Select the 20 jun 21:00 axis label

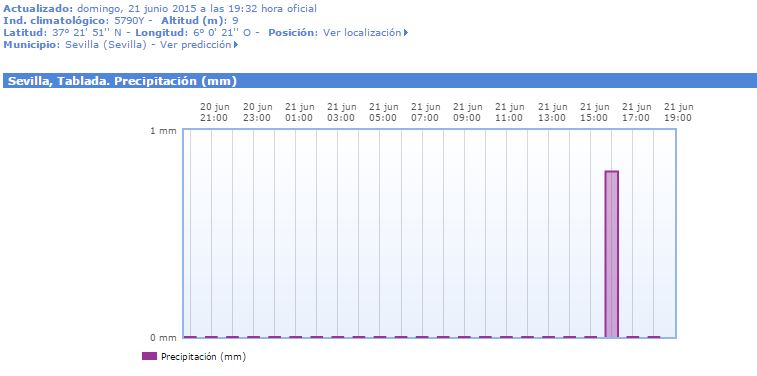(x=215, y=112)
